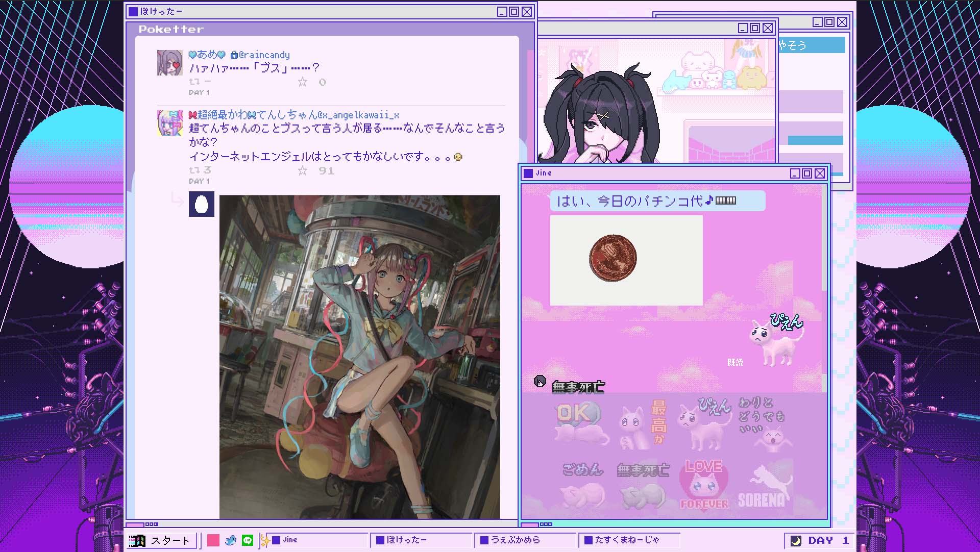Image resolution: width=980 pixels, height=552 pixels.
Task: Send the OK cat sticker
Action: [x=581, y=424]
